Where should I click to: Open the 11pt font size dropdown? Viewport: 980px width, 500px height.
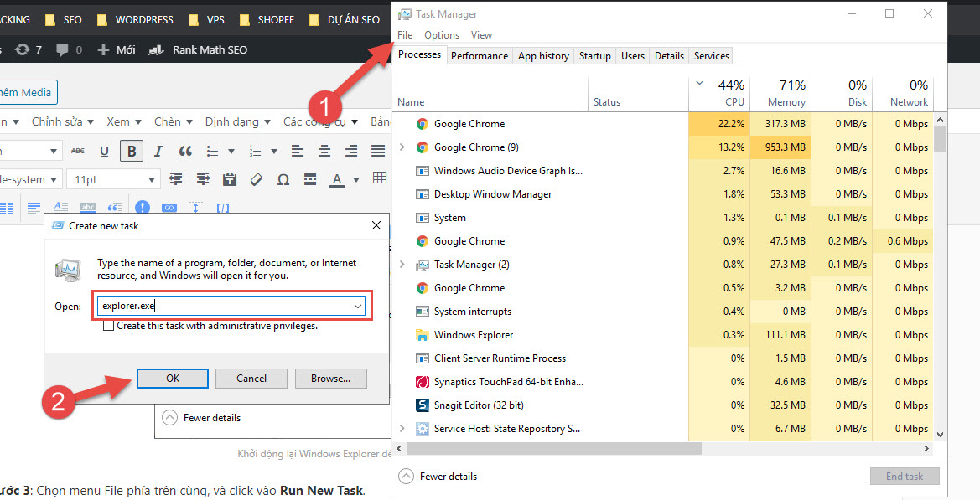coord(114,180)
